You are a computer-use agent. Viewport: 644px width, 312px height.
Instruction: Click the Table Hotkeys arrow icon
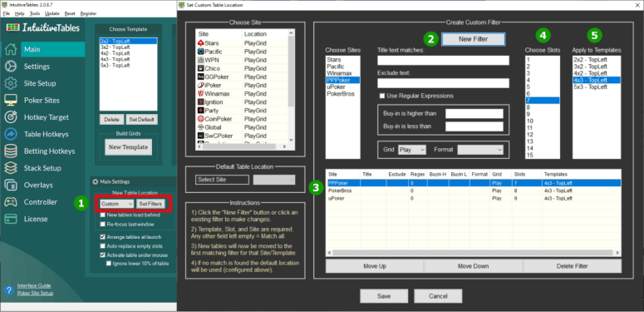[x=11, y=134]
